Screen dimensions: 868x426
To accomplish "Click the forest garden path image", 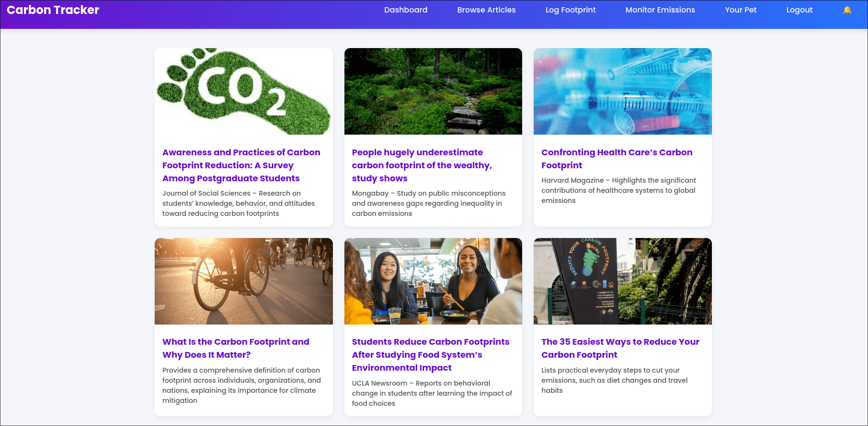I will pyautogui.click(x=433, y=91).
